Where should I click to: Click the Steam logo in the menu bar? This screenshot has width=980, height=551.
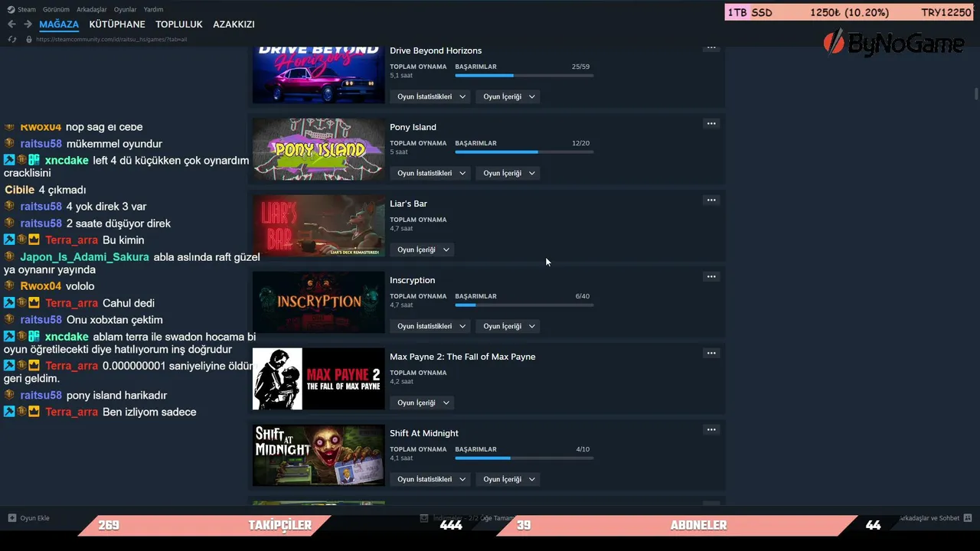coord(11,9)
